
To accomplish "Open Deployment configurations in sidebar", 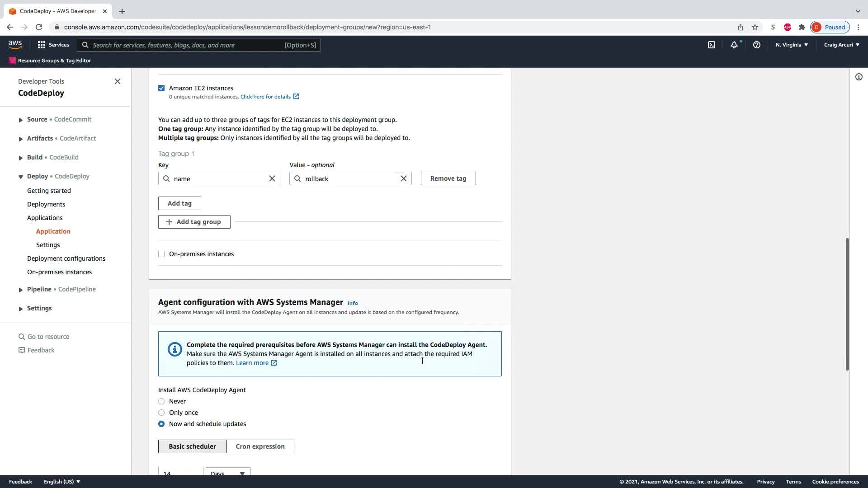I will 66,258.
